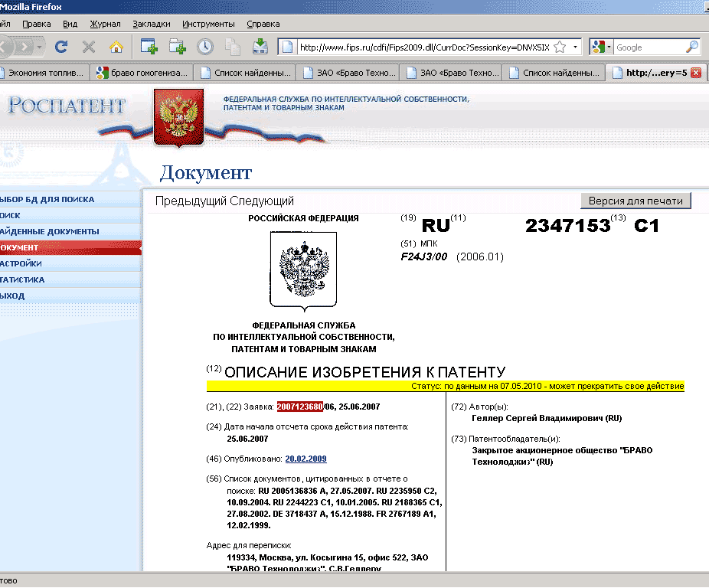
Task: Click the Copy toolbar icon
Action: tap(233, 47)
